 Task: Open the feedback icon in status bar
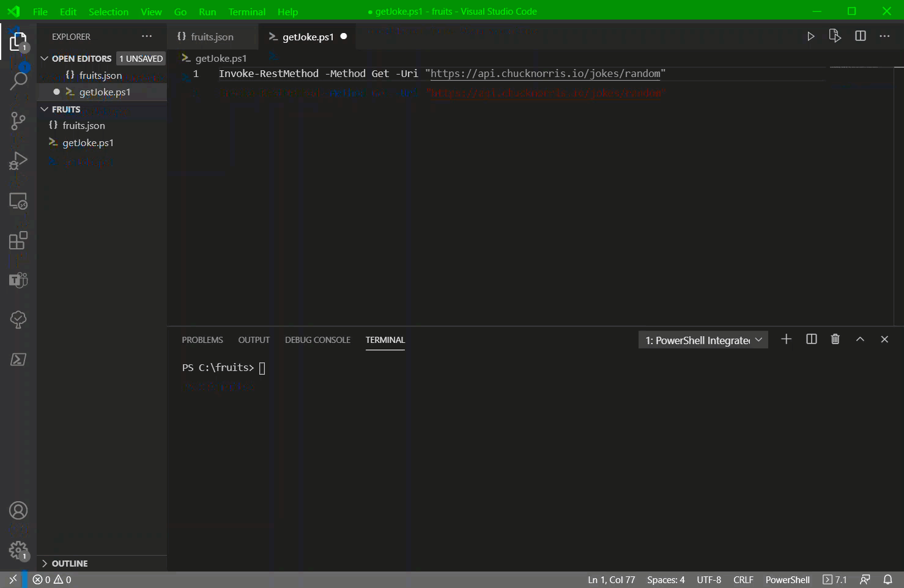(865, 579)
